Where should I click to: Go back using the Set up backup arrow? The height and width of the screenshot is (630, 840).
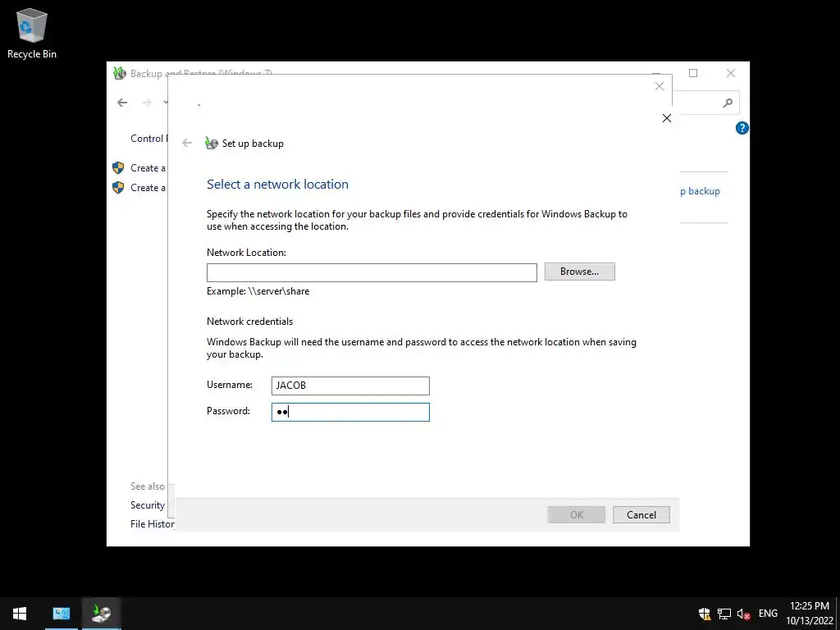point(187,143)
